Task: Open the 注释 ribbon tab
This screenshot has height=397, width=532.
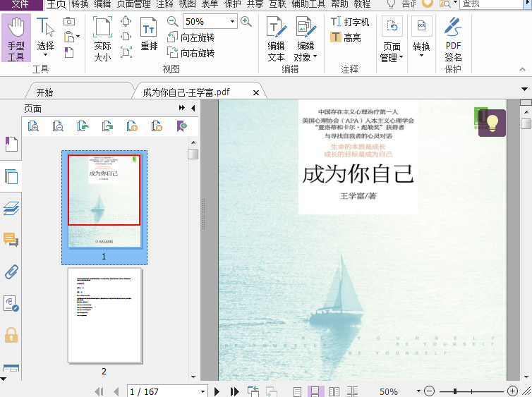Action: (164, 4)
